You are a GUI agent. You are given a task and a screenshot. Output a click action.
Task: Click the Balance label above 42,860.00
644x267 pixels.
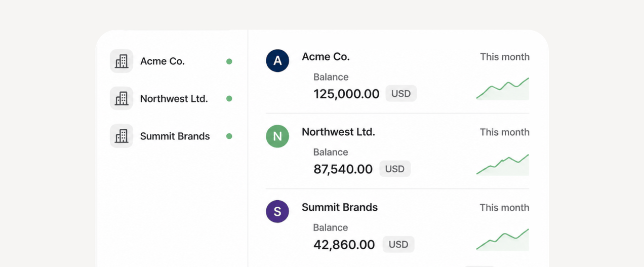click(331, 227)
